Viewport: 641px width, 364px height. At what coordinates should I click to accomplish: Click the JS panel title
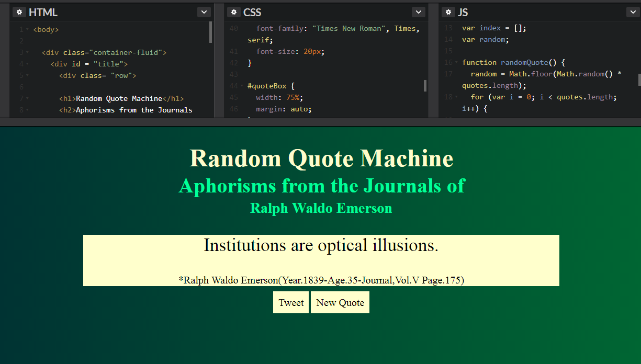[x=463, y=13]
